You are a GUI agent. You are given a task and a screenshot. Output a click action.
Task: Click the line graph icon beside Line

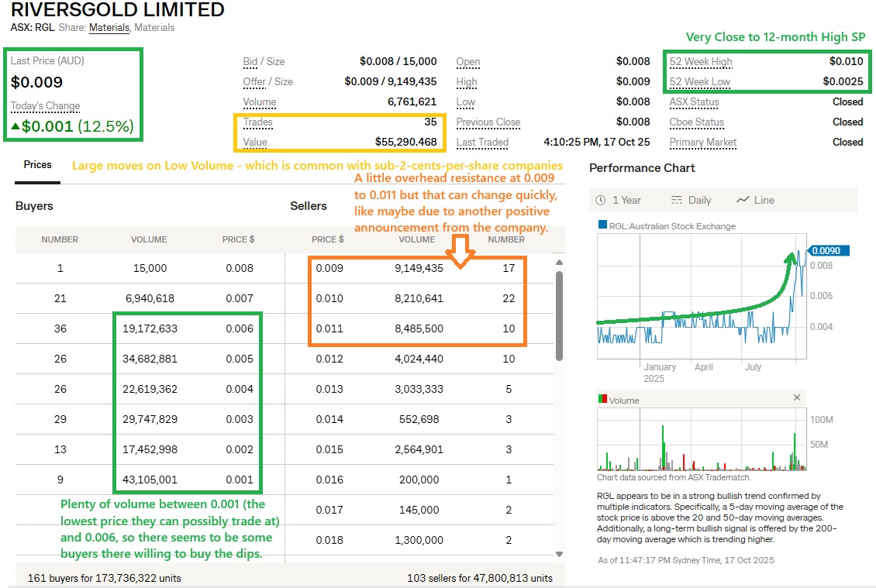tap(743, 200)
